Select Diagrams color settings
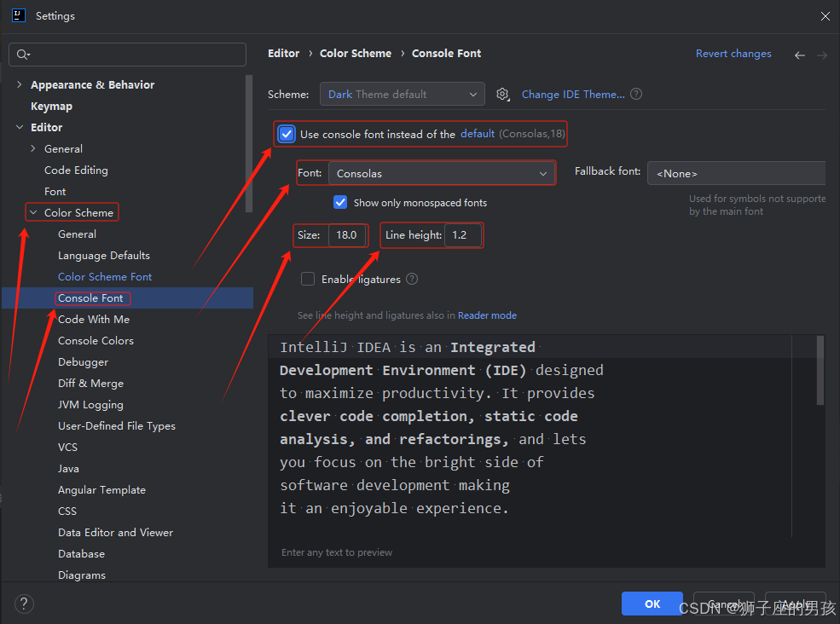The width and height of the screenshot is (840, 624). pyautogui.click(x=82, y=575)
